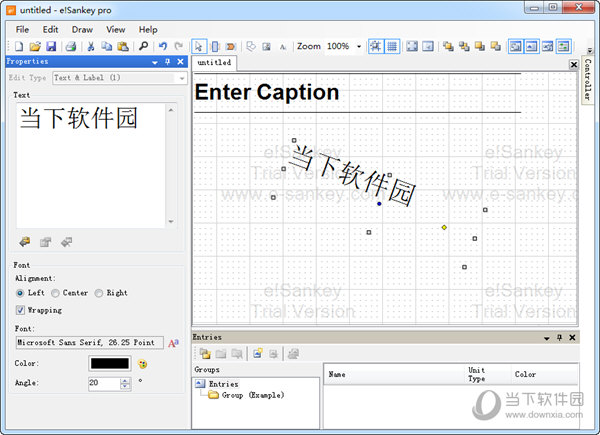The height and width of the screenshot is (435, 600).
Task: Copy selection with the copy icon
Action: (106, 47)
